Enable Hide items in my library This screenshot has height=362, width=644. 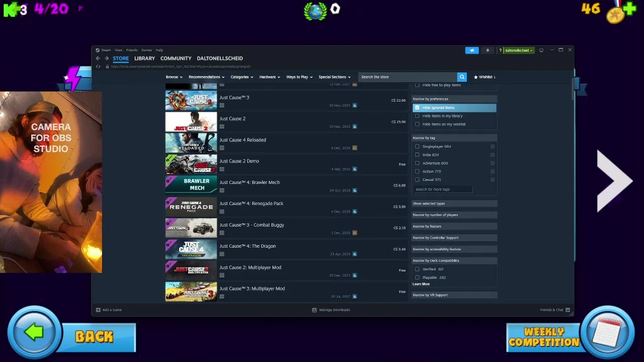417,116
